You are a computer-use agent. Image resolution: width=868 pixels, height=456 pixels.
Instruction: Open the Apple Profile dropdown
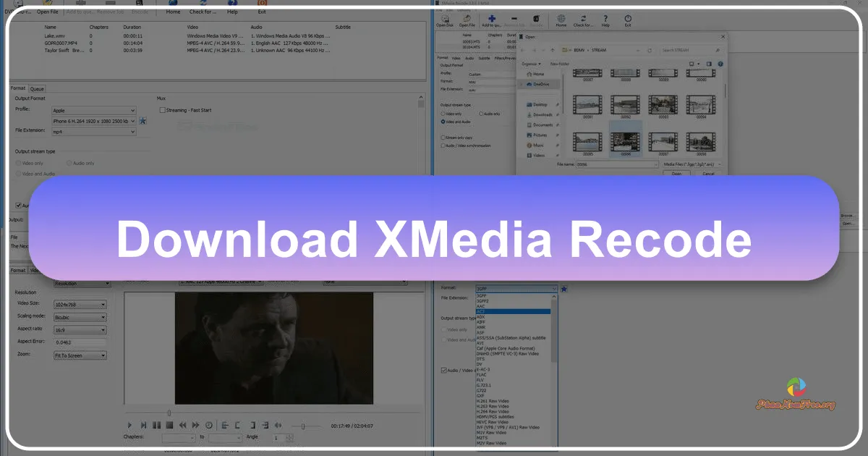[x=94, y=110]
